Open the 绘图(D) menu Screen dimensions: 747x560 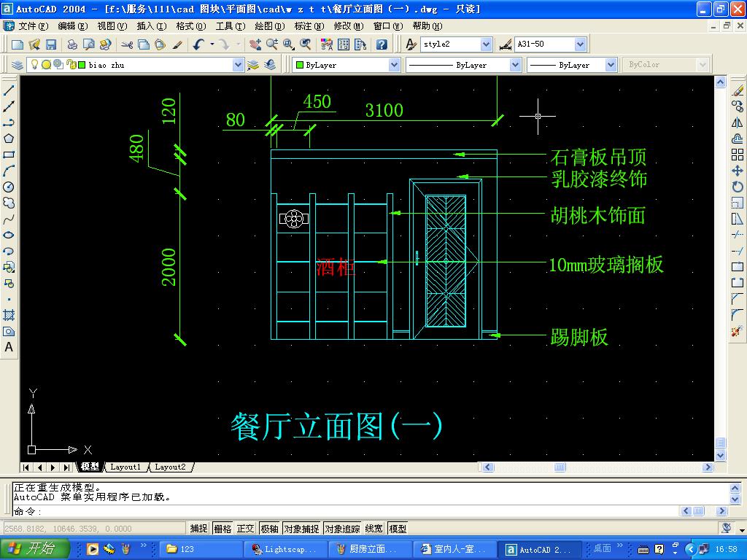tap(270, 26)
